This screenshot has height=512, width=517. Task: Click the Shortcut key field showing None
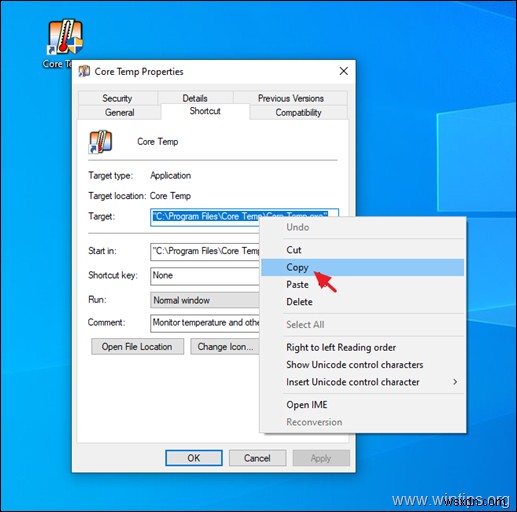[x=205, y=276]
